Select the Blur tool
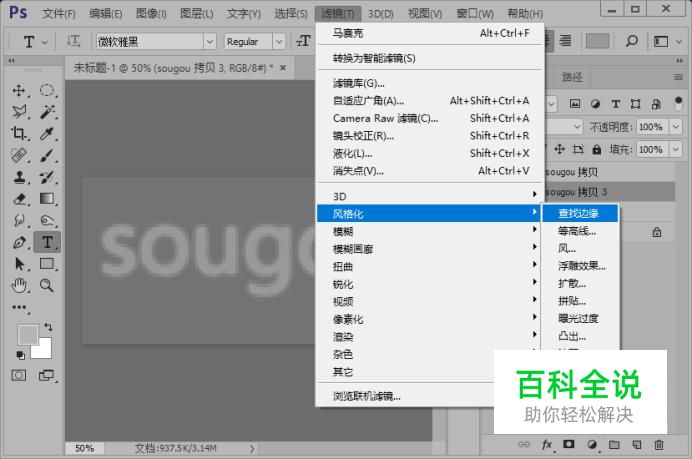692x459 pixels. pyautogui.click(x=19, y=220)
